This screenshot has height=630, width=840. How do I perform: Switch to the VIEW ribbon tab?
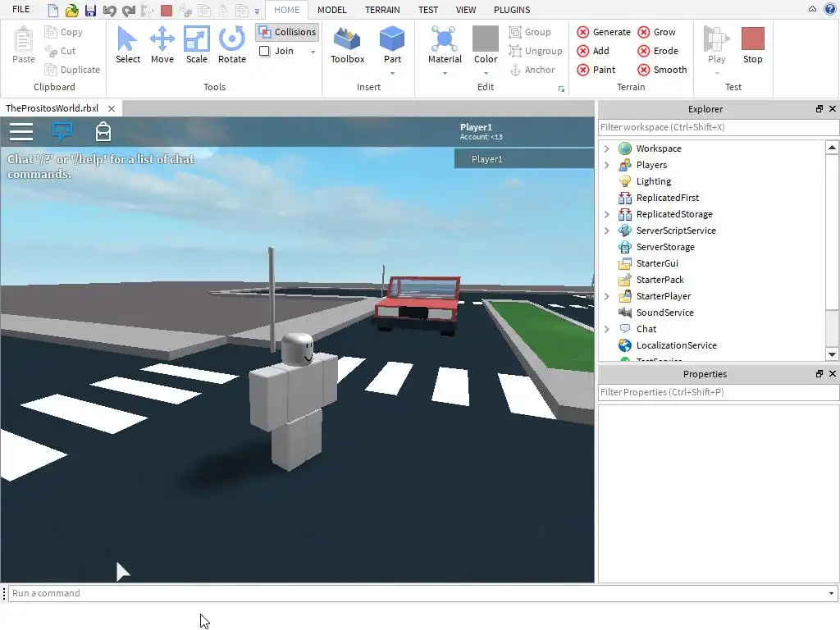[466, 10]
